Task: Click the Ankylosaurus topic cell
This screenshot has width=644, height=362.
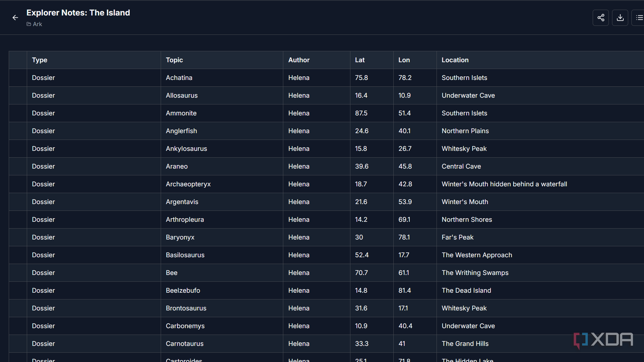Action: click(x=222, y=149)
